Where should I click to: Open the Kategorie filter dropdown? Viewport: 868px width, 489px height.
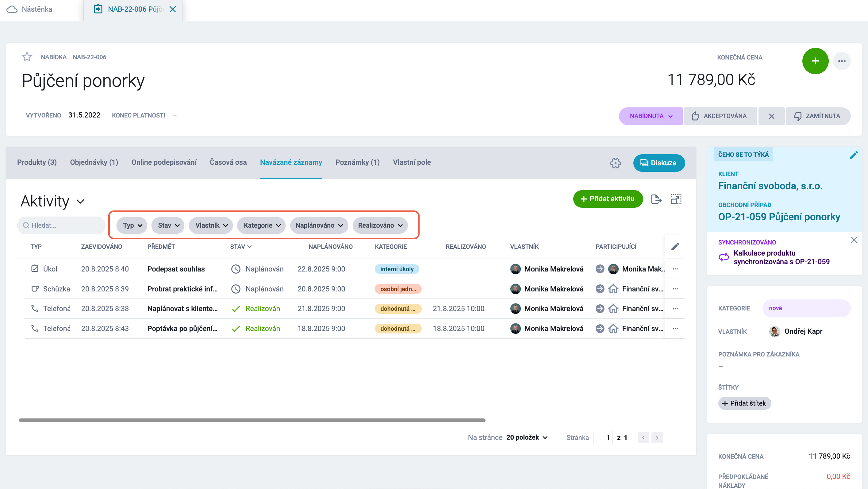point(262,225)
